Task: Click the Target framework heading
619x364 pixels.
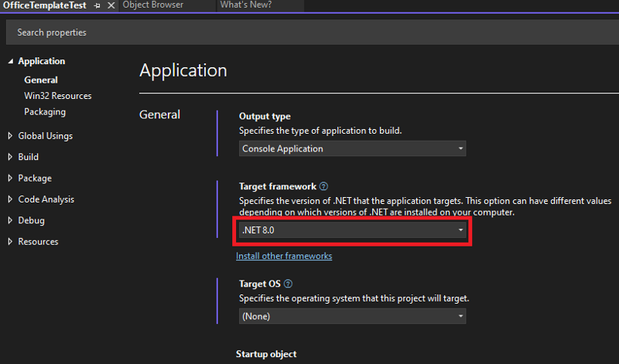Action: [278, 186]
